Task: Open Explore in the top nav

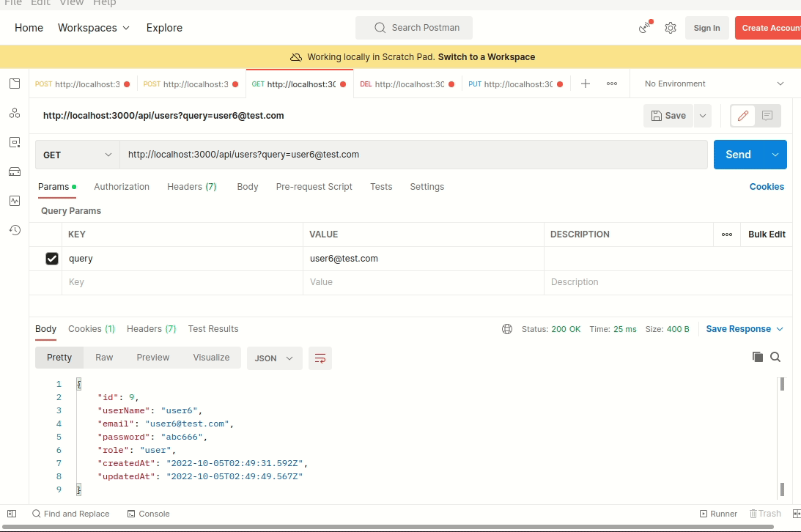Action: click(164, 28)
